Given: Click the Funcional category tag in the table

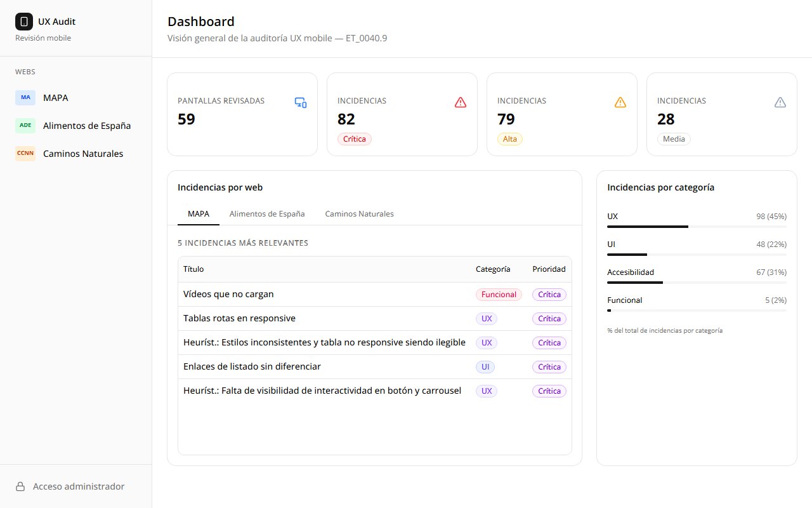Looking at the screenshot, I should point(499,295).
